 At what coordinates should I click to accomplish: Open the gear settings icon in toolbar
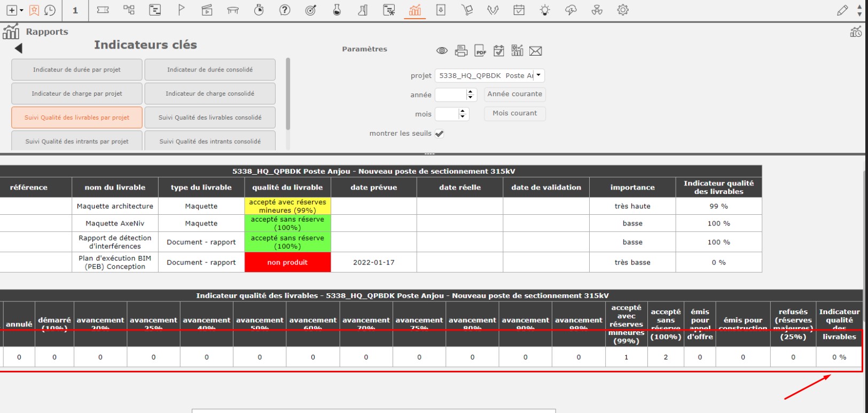[x=623, y=10]
